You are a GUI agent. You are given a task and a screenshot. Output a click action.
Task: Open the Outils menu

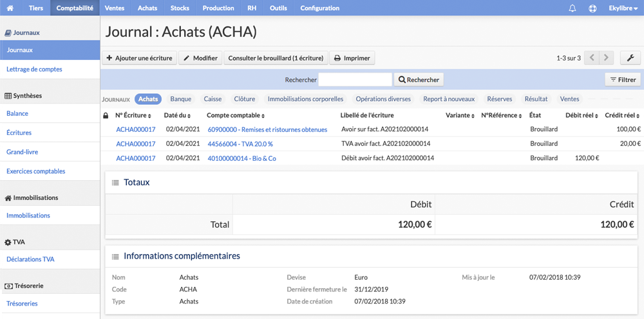[x=278, y=8]
